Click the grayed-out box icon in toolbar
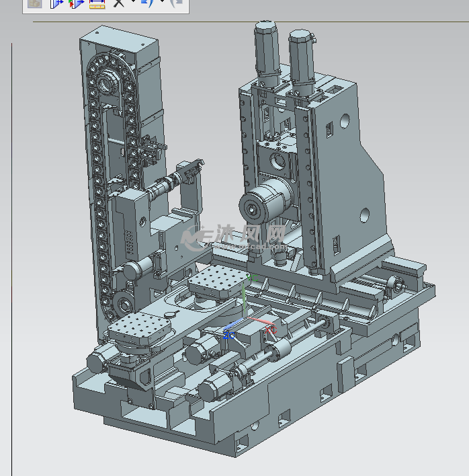Screen dimensions: 469x476 [x=35, y=3]
